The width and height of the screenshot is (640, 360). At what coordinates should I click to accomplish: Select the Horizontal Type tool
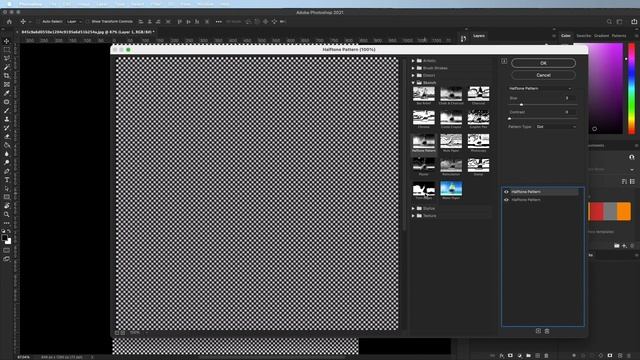(x=7, y=180)
